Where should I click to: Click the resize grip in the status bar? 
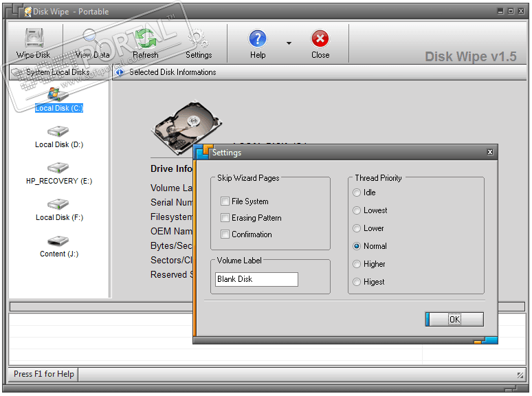(520, 375)
